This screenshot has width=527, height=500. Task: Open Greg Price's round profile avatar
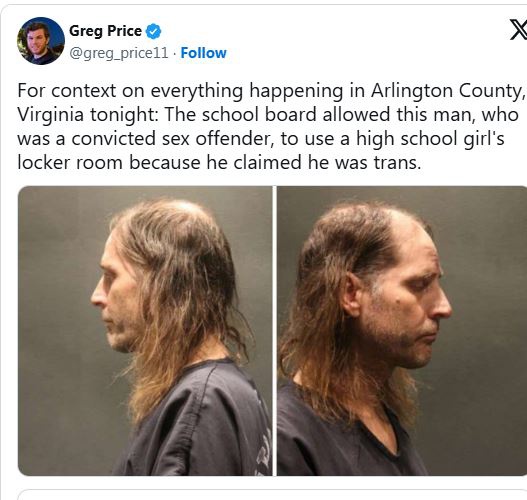[x=41, y=41]
